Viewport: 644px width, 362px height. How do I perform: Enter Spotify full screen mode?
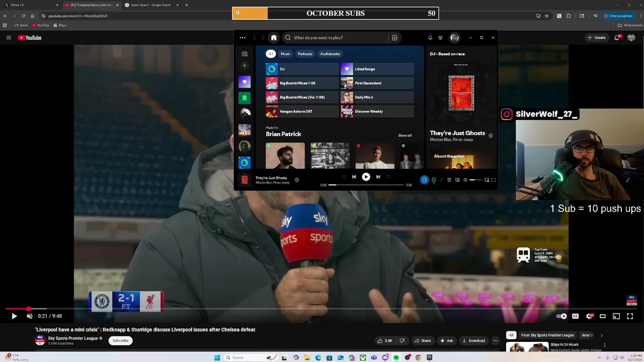click(494, 180)
